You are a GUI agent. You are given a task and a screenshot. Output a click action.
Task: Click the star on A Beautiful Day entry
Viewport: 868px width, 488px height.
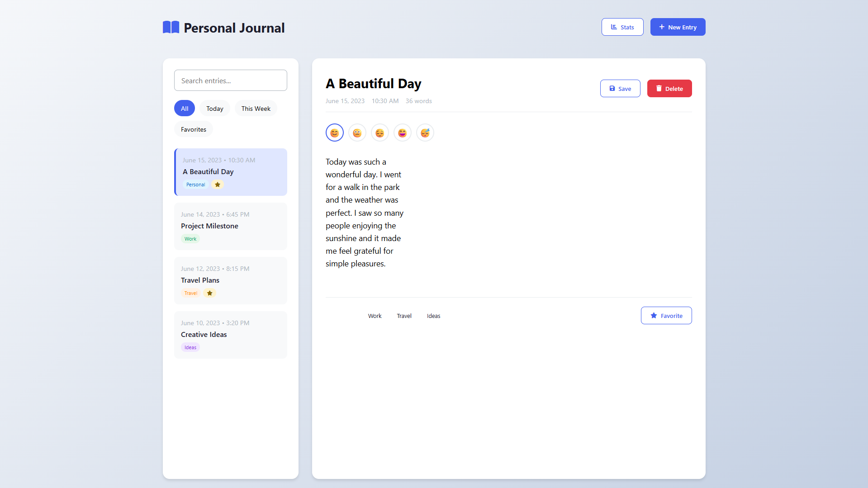[x=218, y=185]
